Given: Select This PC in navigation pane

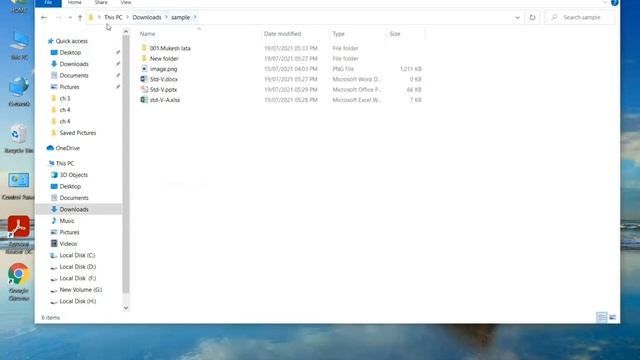Looking at the screenshot, I should pos(64,163).
